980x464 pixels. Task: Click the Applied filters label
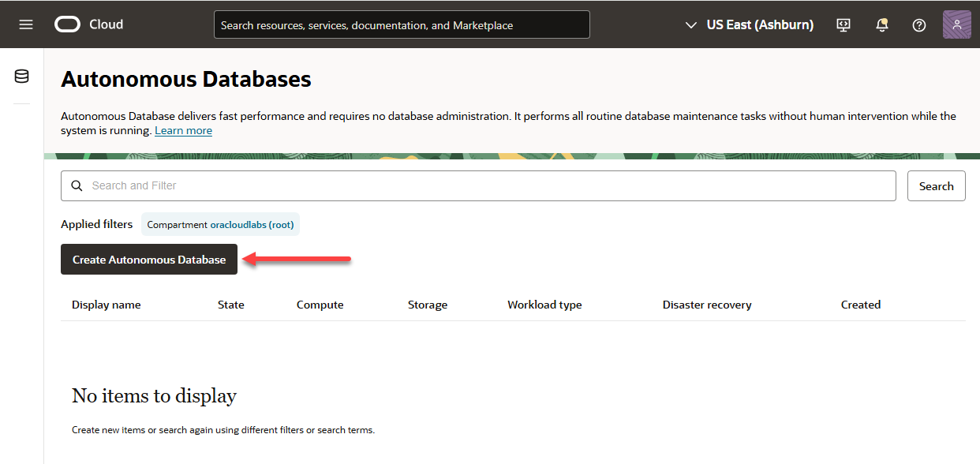[97, 224]
